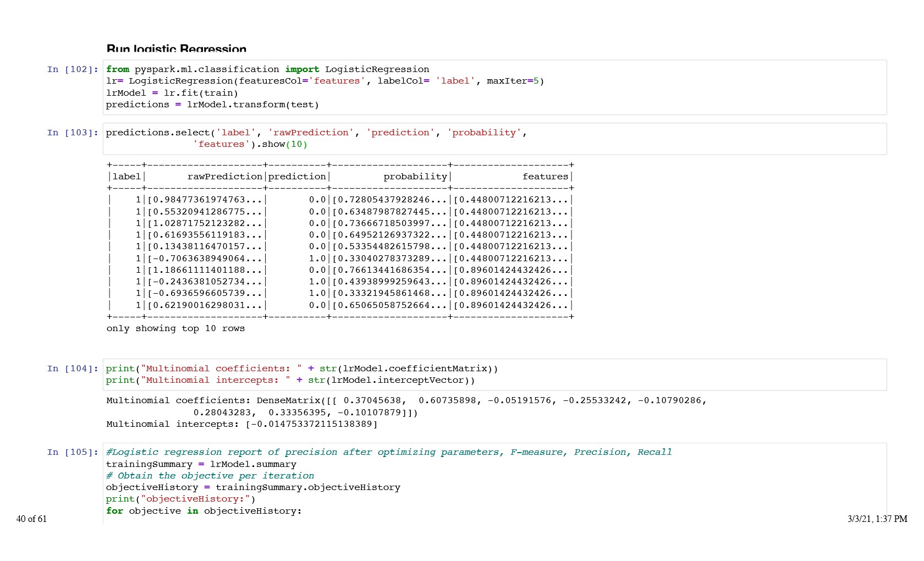Screen dimensions: 924x561
Task: Click the print Multinomial intercepts code line
Action: click(290, 380)
